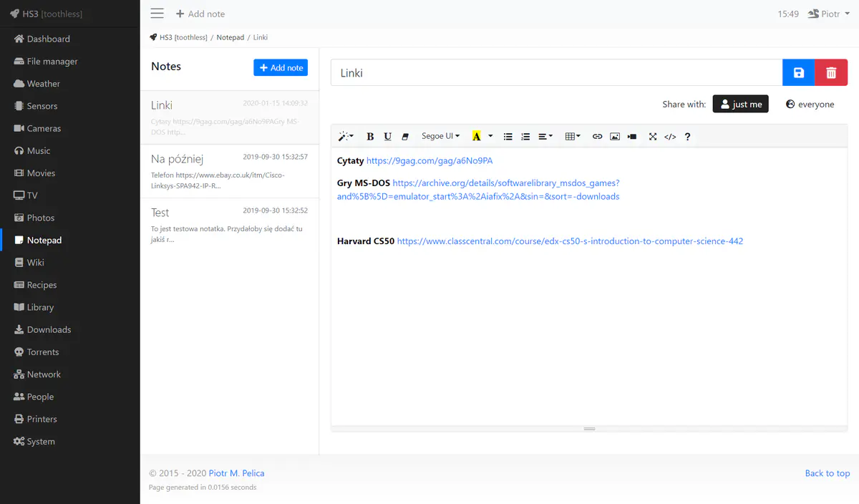
Task: Insert a bulleted unordered list
Action: click(x=508, y=136)
